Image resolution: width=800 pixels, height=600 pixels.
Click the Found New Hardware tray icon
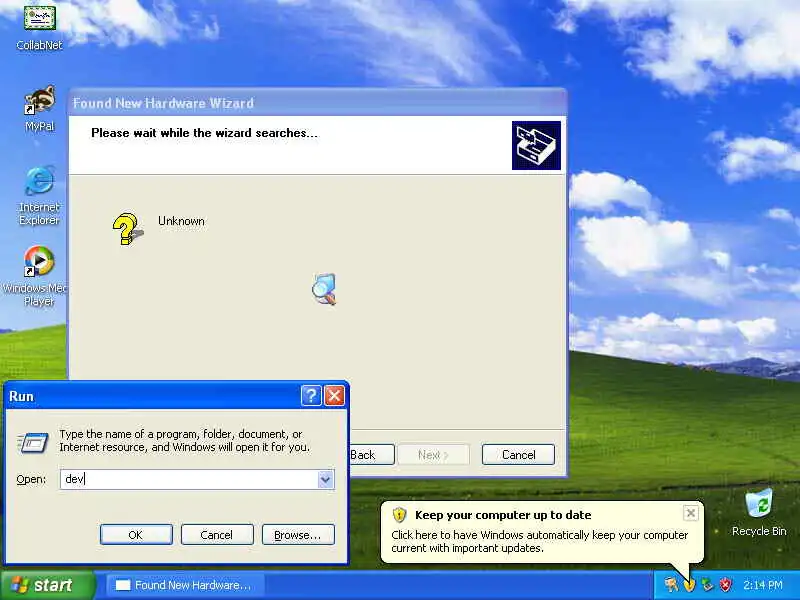pos(671,584)
